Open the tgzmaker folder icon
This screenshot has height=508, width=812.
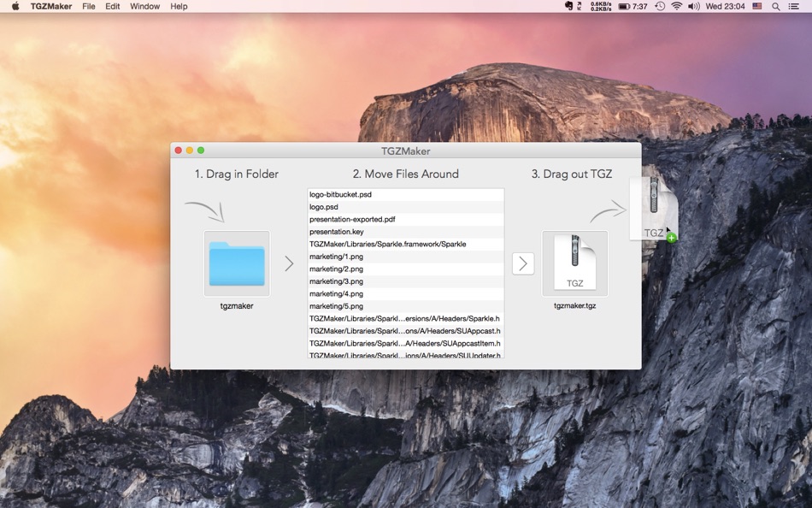click(237, 263)
